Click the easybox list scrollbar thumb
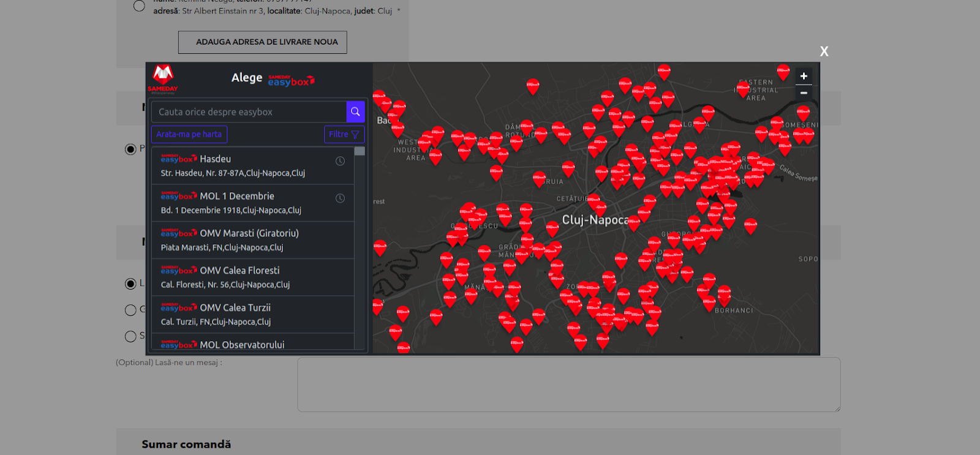This screenshot has width=980, height=455. (360, 151)
